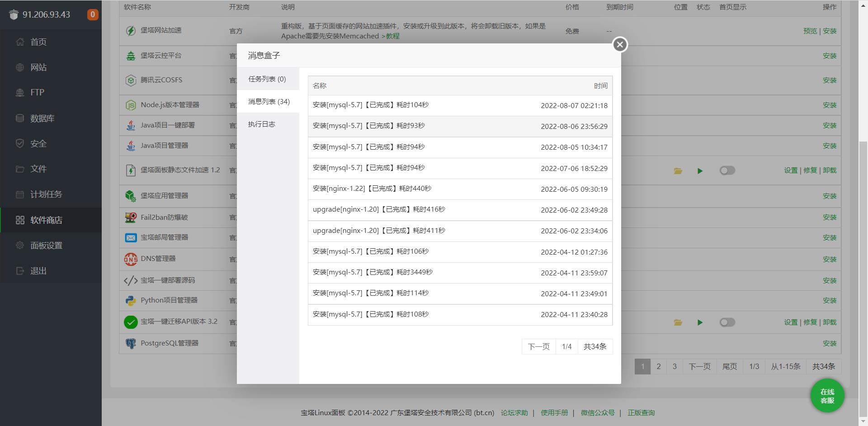Open 数据库 in the sidebar
Screen dimensions: 868x426
51,118
